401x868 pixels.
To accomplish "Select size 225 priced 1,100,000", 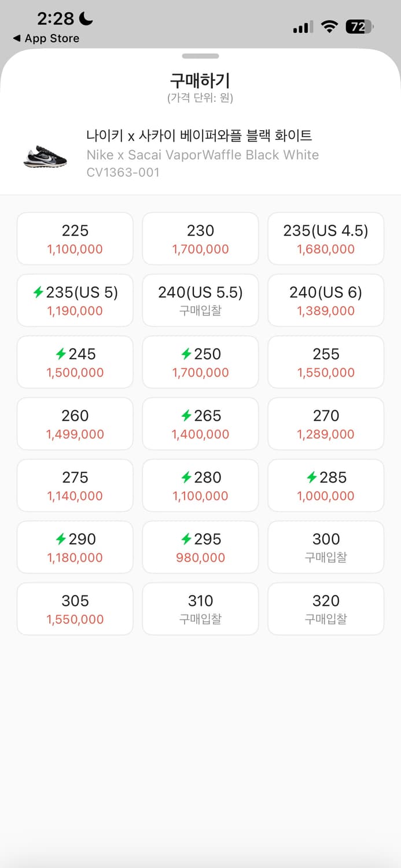I will click(75, 238).
